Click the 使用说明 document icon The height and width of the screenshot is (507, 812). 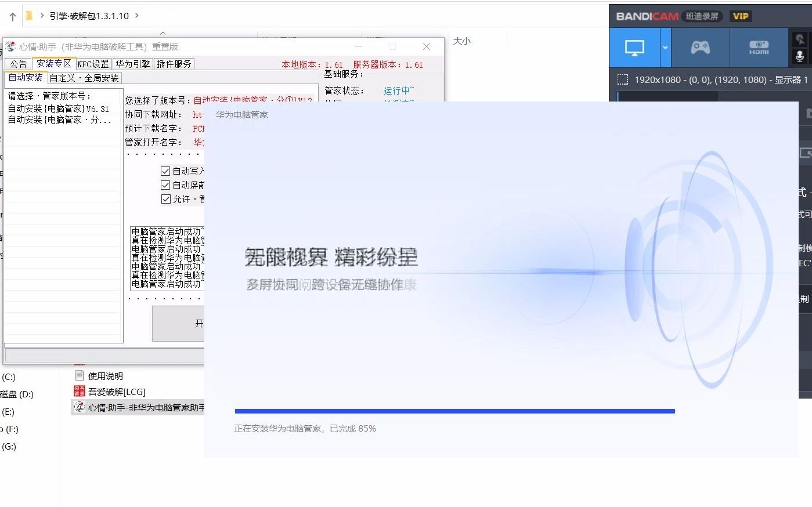click(80, 375)
